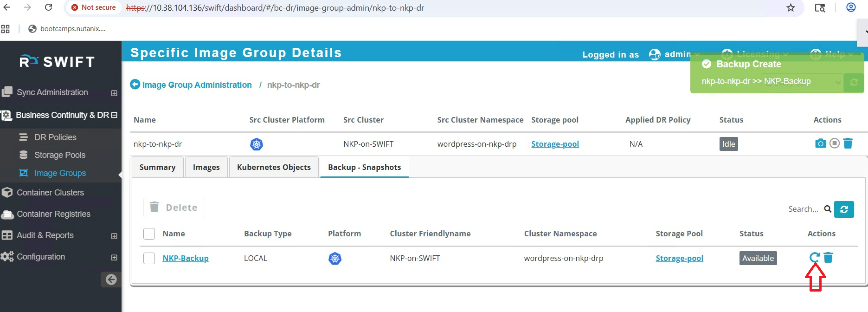Collapse the sidebar with arrow button
This screenshot has width=868, height=312.
(x=111, y=279)
